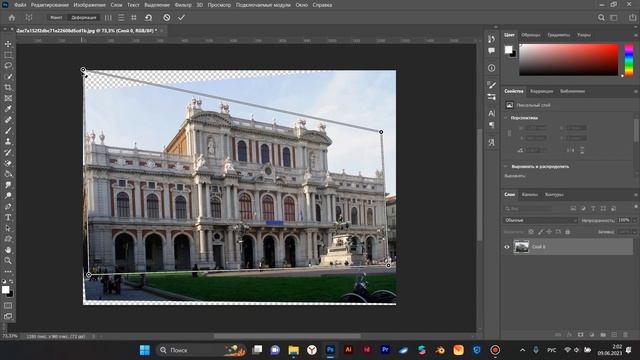Click the hue spectrum slider
Image resolution: width=640 pixels, height=360 pixels.
pos(629,60)
